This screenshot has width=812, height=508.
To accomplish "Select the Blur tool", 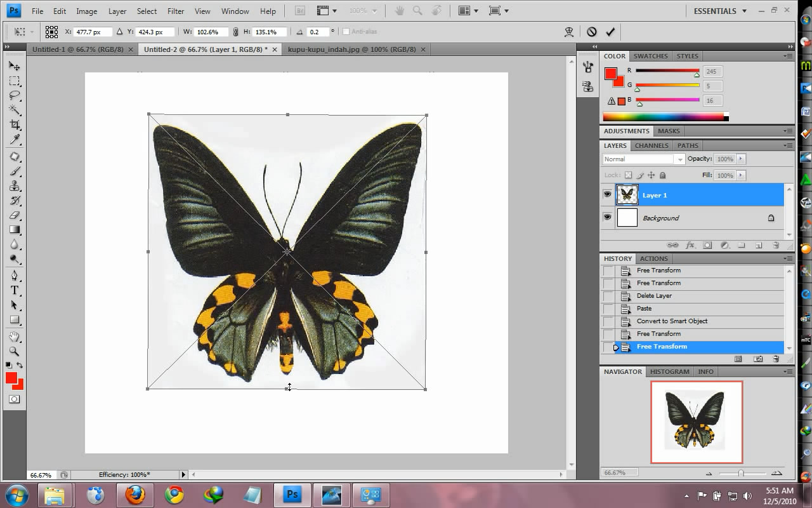I will point(14,244).
